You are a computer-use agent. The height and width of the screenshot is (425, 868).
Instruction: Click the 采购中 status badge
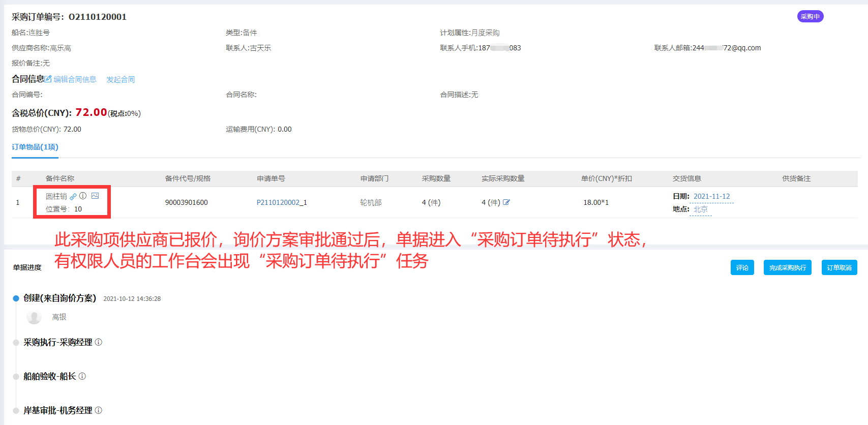click(x=810, y=16)
